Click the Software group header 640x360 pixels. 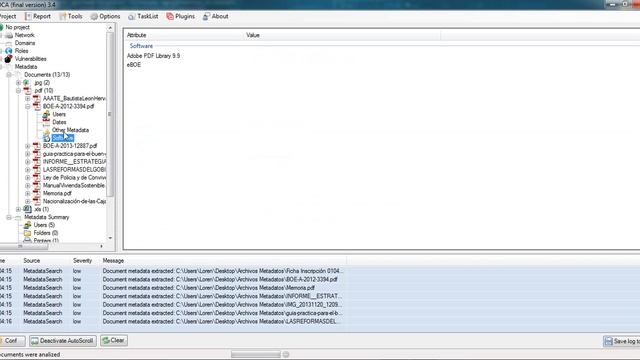tap(141, 46)
